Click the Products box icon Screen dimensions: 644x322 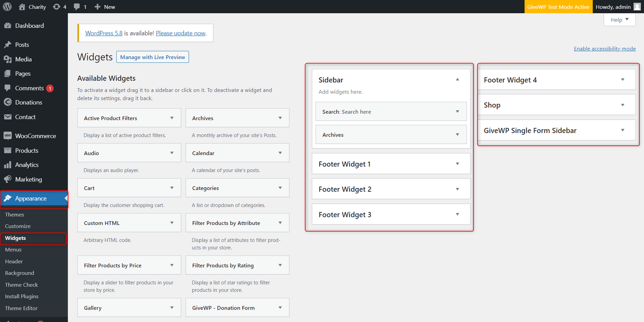(8, 151)
